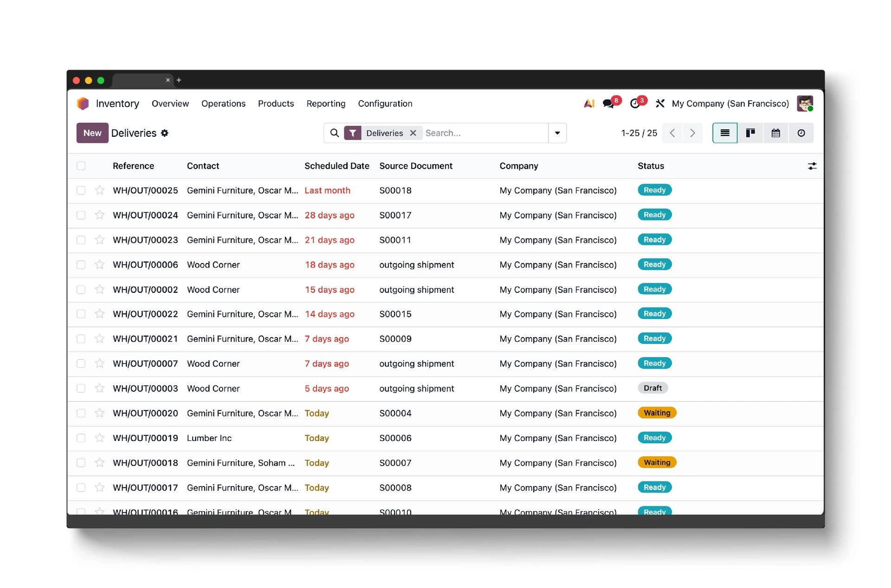Tick the select-all header checkbox
The image size is (891, 588).
coord(81,166)
